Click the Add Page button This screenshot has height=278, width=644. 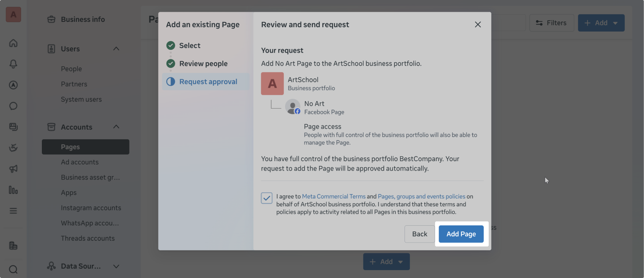pyautogui.click(x=461, y=234)
